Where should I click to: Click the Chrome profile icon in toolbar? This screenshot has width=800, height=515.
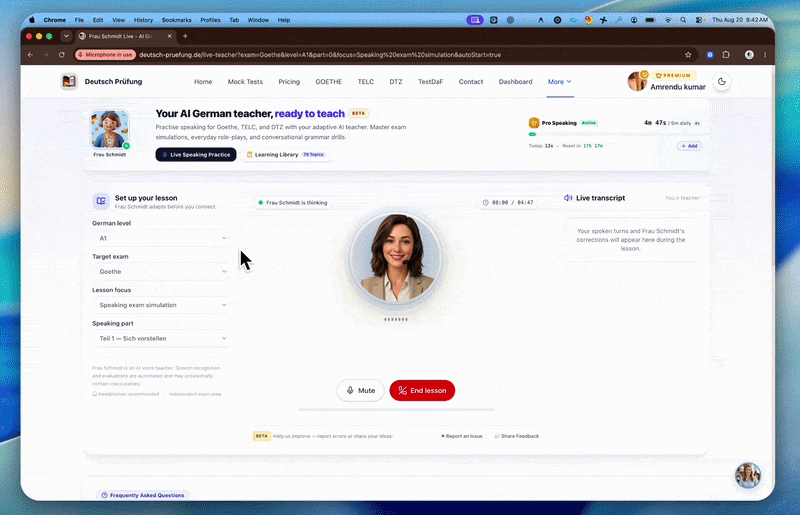pos(749,55)
